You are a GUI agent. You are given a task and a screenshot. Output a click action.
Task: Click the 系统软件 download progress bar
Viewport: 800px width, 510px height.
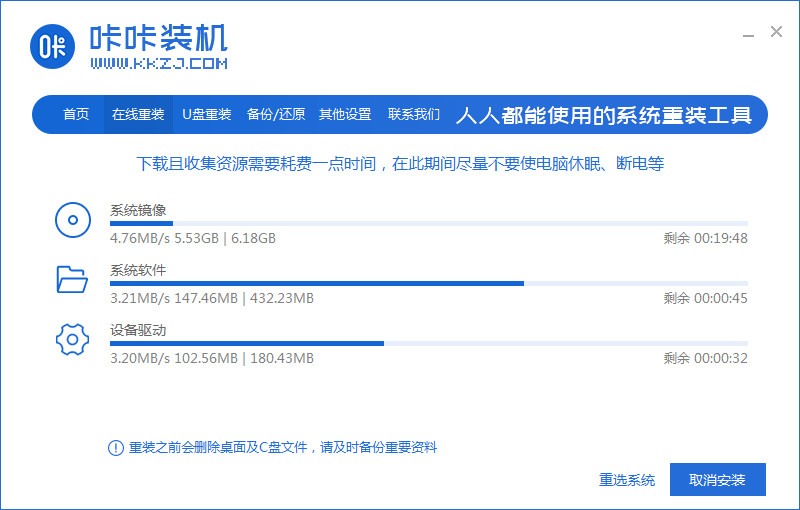point(428,283)
